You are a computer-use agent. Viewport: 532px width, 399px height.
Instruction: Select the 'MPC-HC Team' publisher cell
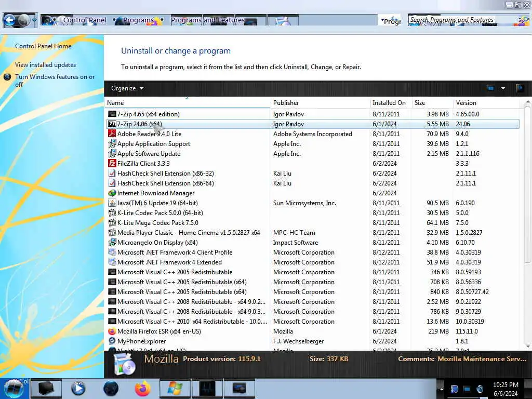click(294, 232)
